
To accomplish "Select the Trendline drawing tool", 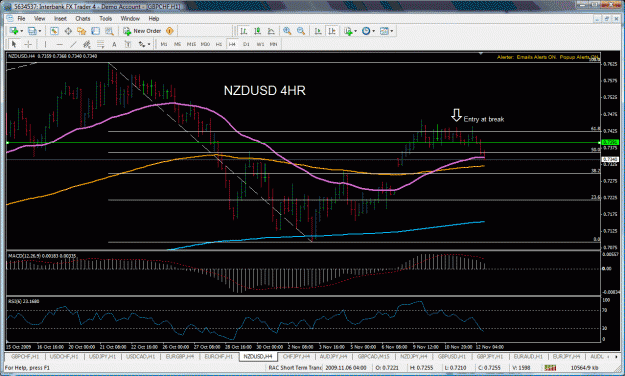I will pos(73,44).
